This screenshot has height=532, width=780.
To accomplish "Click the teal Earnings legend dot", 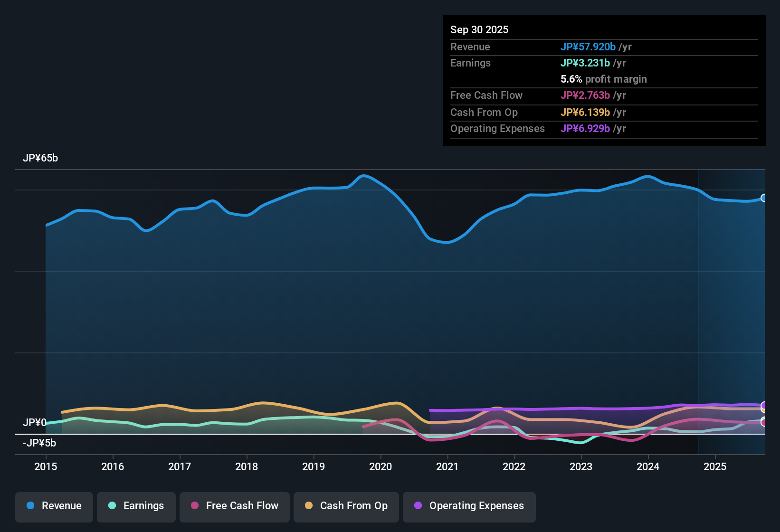I will point(113,506).
